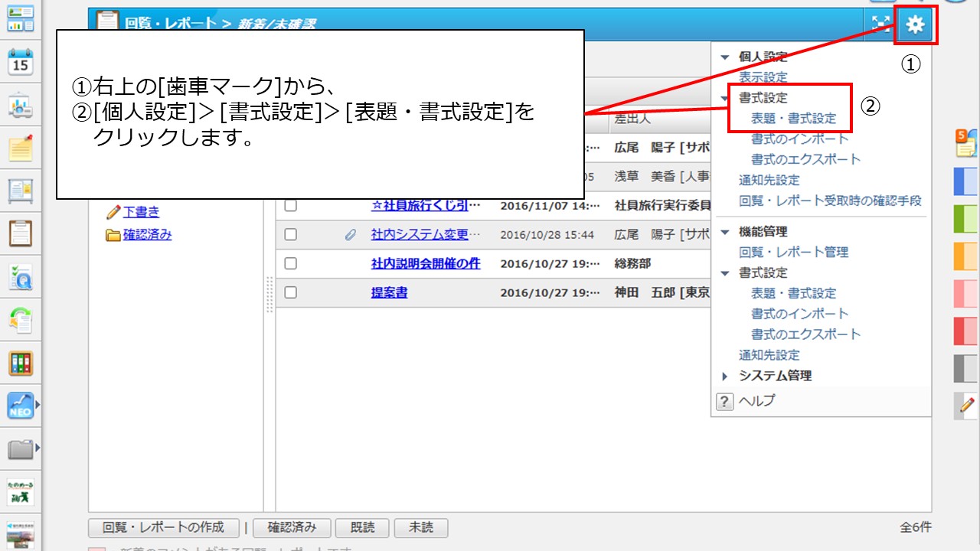Click the NEO chart icon in sidebar

point(21,405)
